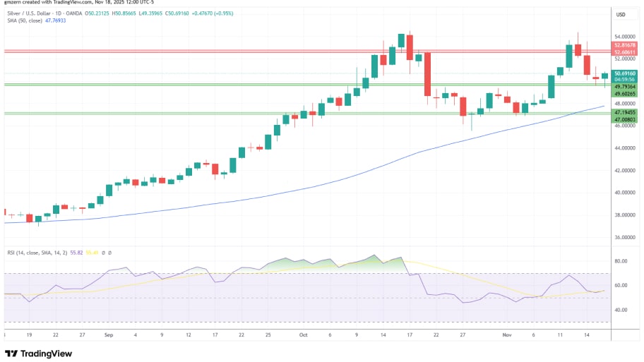
Task: Open the USD currency selector
Action: (x=621, y=15)
